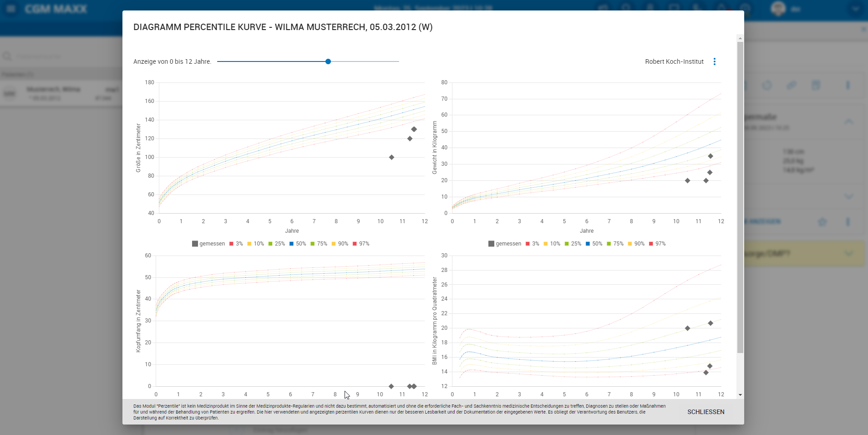Close the dialog with the SCHLIESSEN button
Viewport: 868px width, 435px height.
tap(706, 412)
